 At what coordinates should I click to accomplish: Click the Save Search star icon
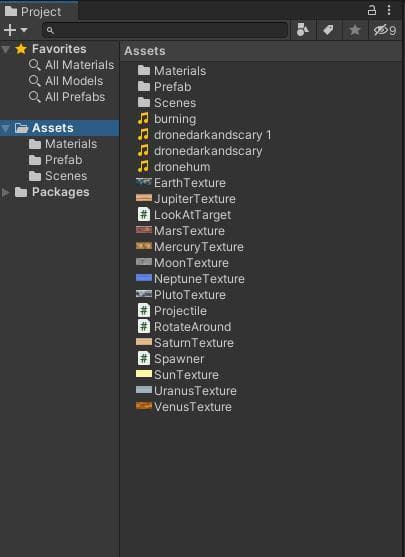(x=355, y=30)
